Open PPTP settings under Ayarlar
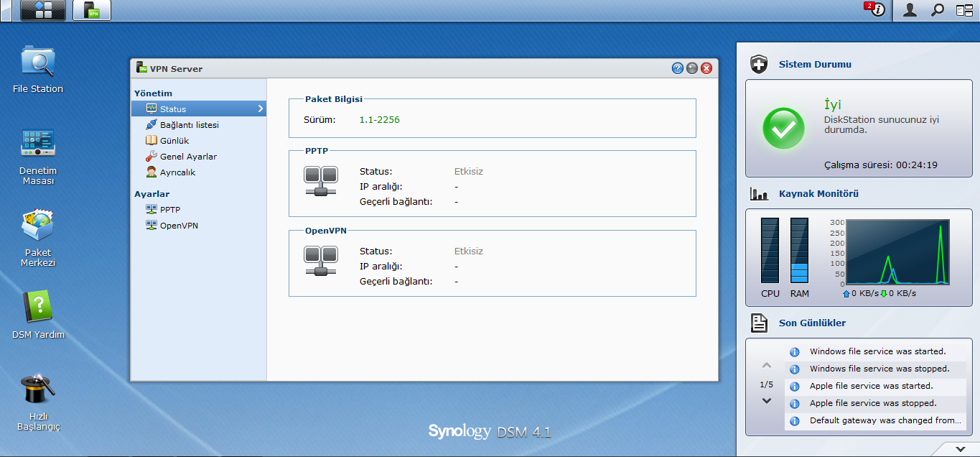980x457 pixels. (170, 210)
